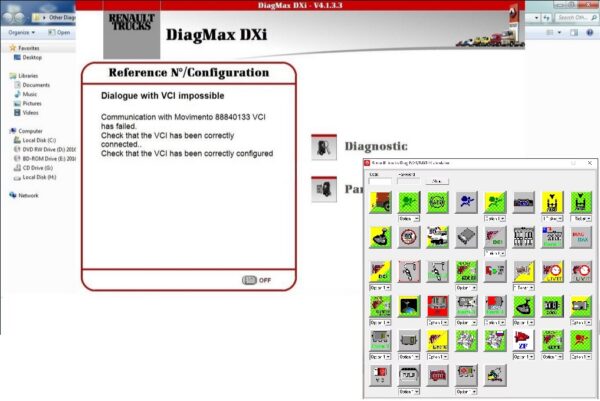Select the red background ECU icon

pyautogui.click(x=437, y=306)
